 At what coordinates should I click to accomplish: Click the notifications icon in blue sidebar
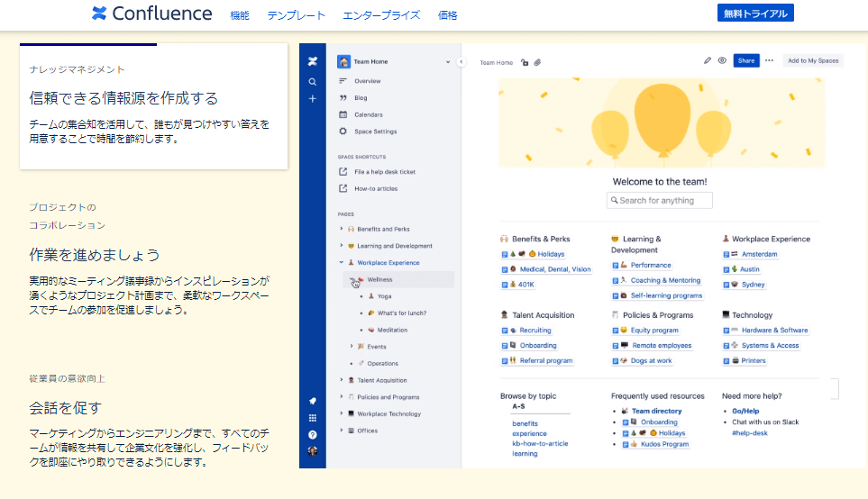[x=312, y=401]
